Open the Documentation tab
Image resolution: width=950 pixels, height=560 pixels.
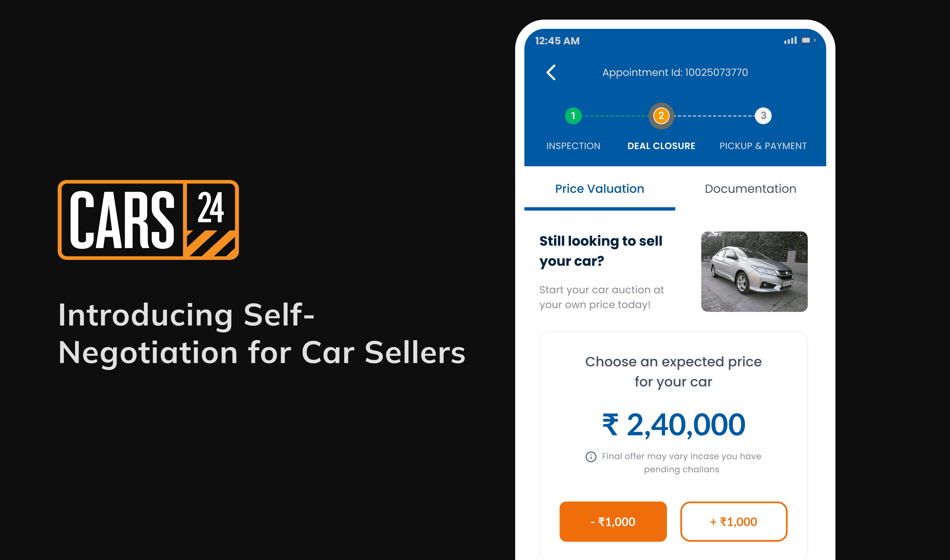pos(750,189)
